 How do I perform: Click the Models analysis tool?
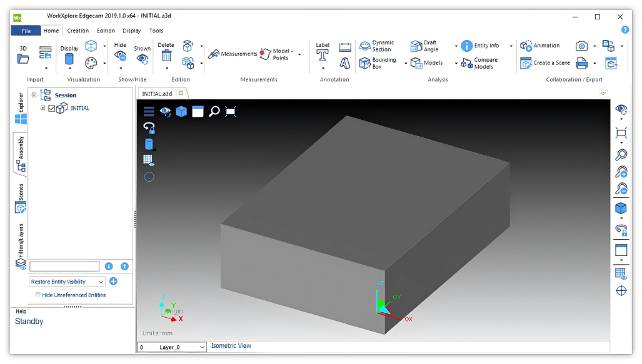(x=426, y=63)
